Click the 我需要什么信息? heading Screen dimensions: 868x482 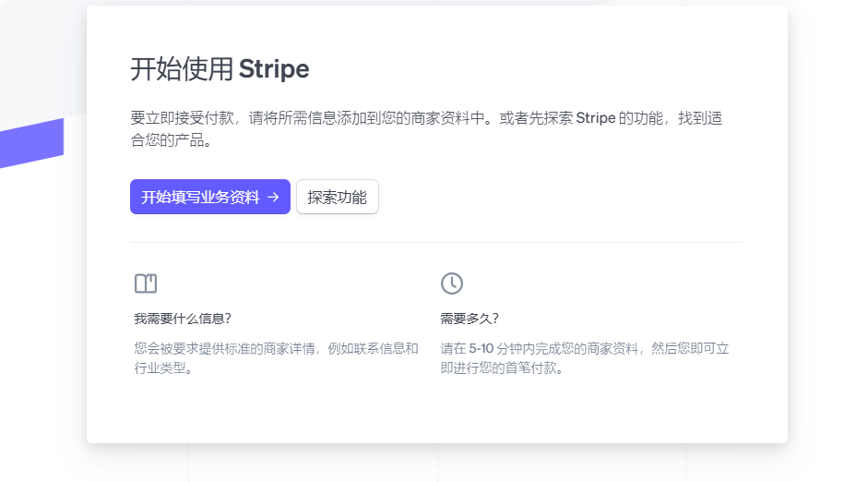coord(183,319)
